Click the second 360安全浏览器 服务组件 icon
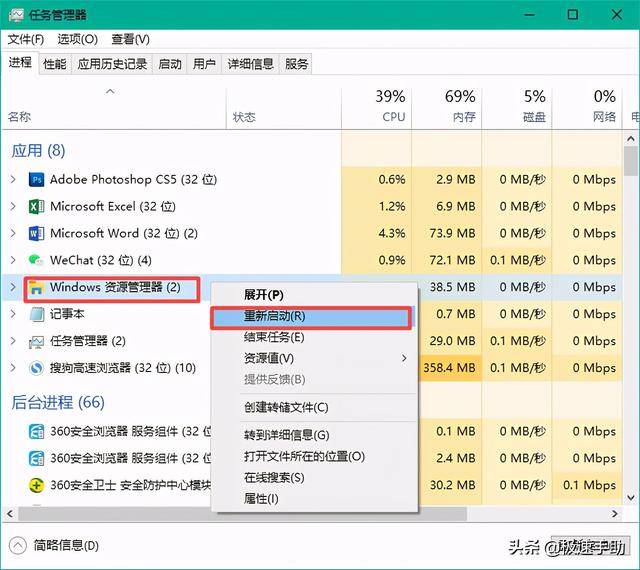 [x=36, y=459]
